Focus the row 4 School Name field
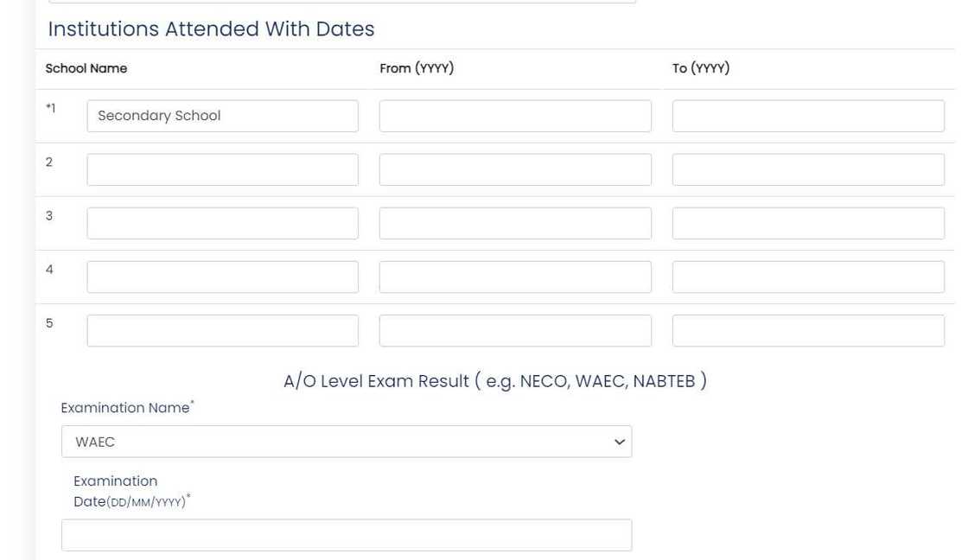 click(222, 277)
